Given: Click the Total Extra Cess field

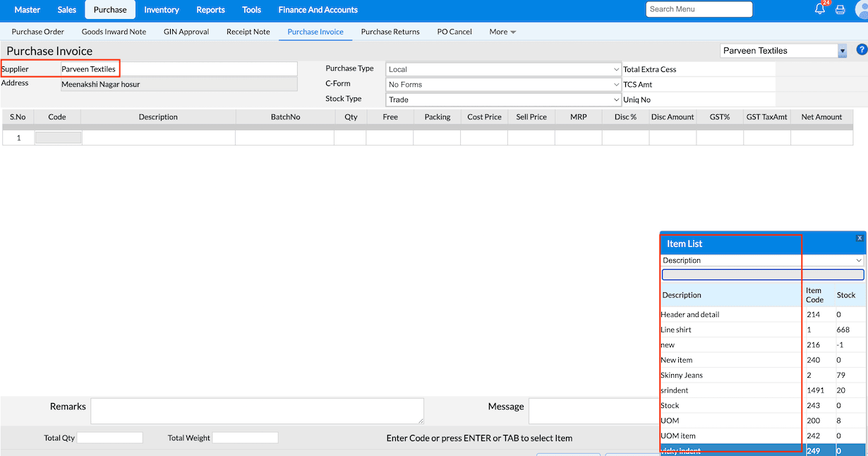Looking at the screenshot, I should 729,69.
